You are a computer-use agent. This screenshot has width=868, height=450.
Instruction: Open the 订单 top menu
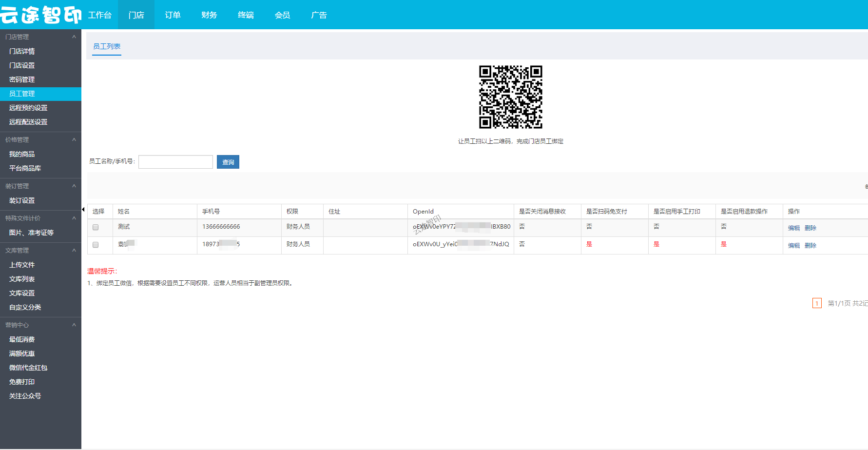click(173, 15)
